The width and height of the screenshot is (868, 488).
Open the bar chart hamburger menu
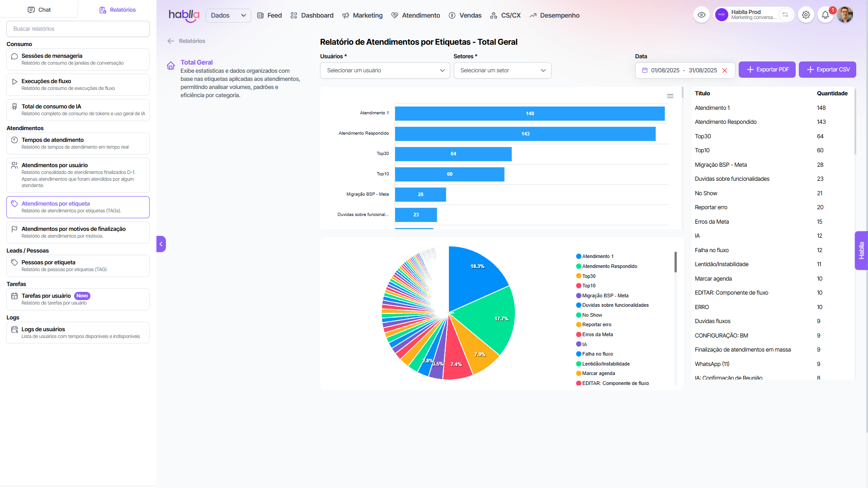coord(670,96)
